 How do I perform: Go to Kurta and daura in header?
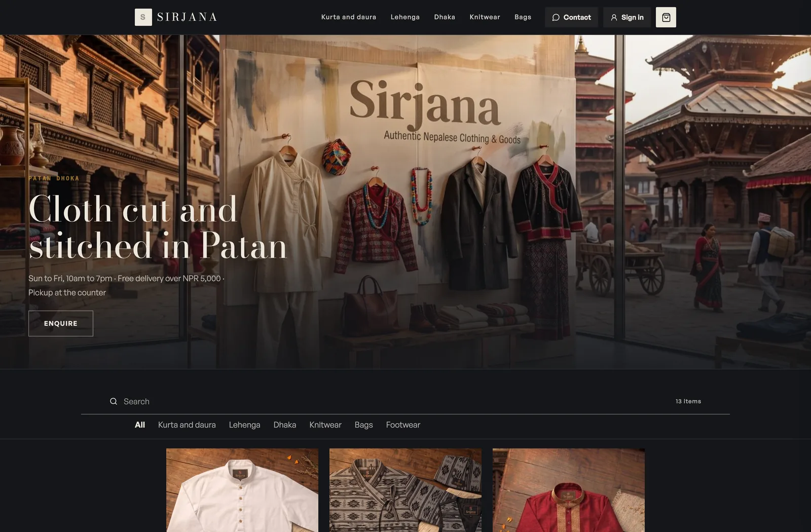coord(349,17)
